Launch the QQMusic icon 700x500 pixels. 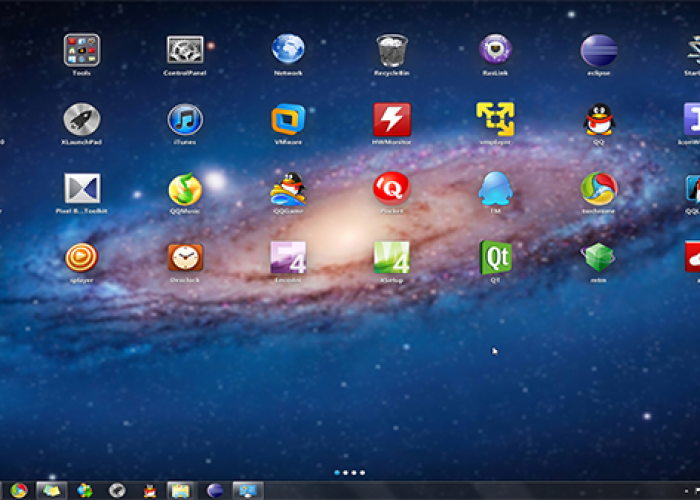point(185,189)
